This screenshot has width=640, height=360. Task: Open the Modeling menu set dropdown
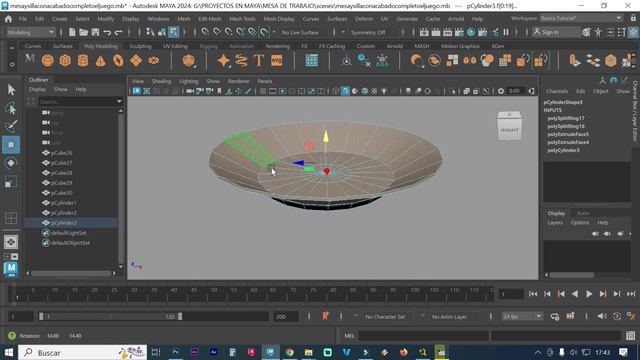coord(31,32)
